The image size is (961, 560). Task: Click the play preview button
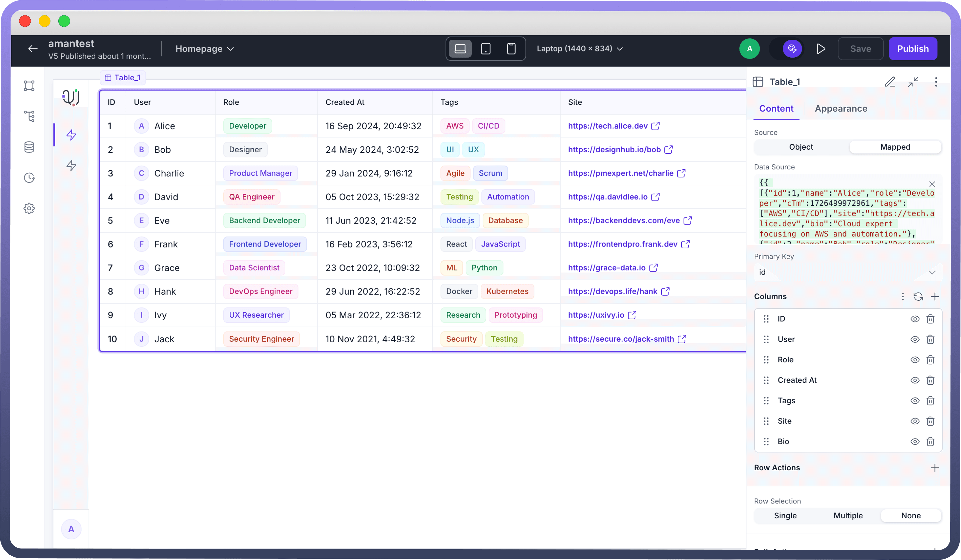click(821, 49)
